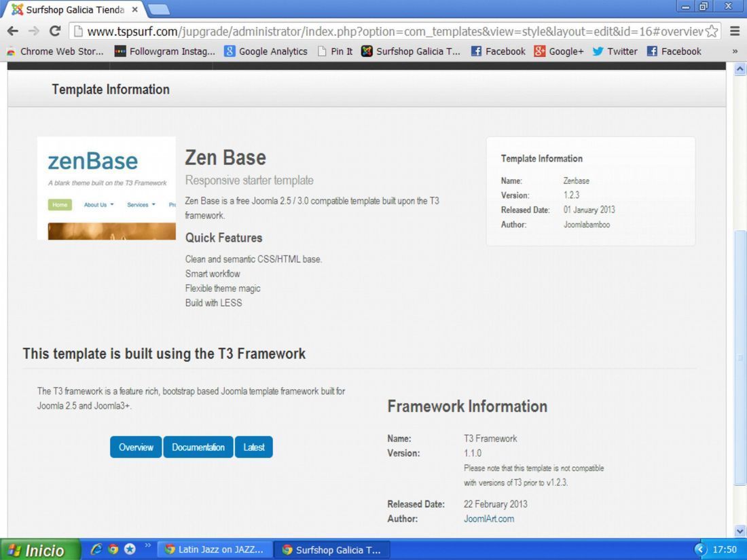
Task: Expand the quick launch overflow chevron
Action: click(147, 545)
